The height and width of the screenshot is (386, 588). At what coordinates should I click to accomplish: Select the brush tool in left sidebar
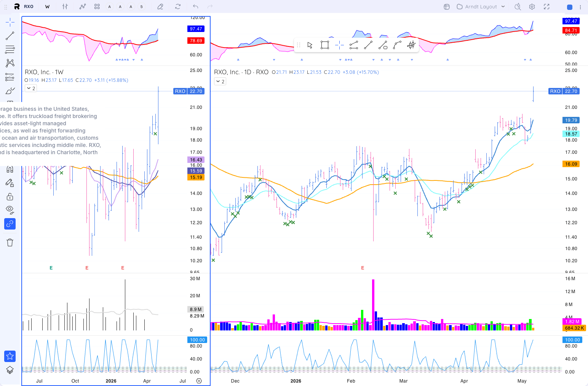click(10, 91)
